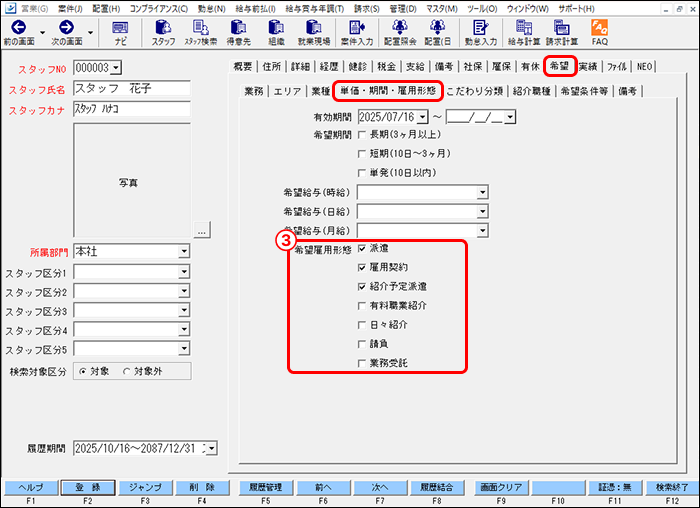The height and width of the screenshot is (508, 700).
Task: Click the 履歴管理 F5 button
Action: (266, 487)
